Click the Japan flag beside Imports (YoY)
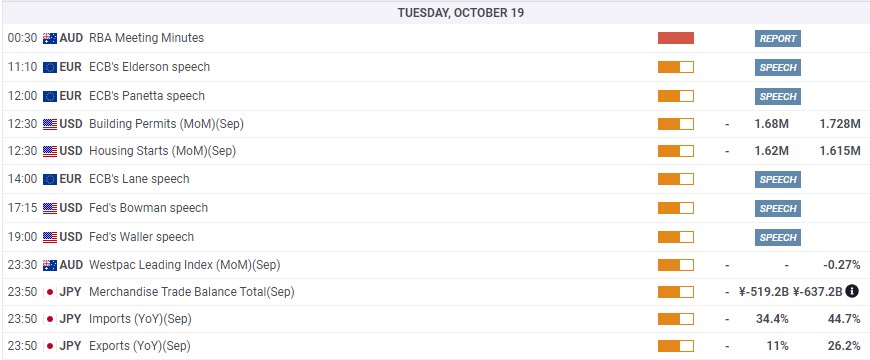Viewport: 870px width, 360px height. (50, 319)
